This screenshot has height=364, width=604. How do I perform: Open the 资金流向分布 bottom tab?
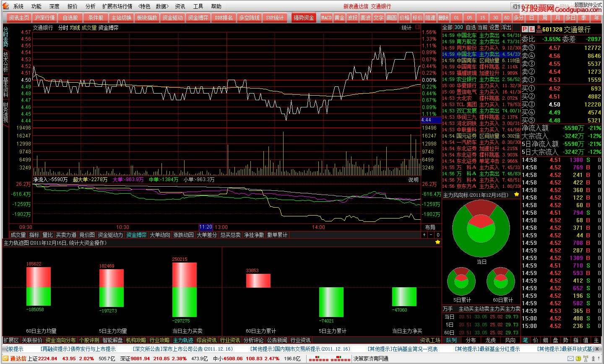click(61, 340)
